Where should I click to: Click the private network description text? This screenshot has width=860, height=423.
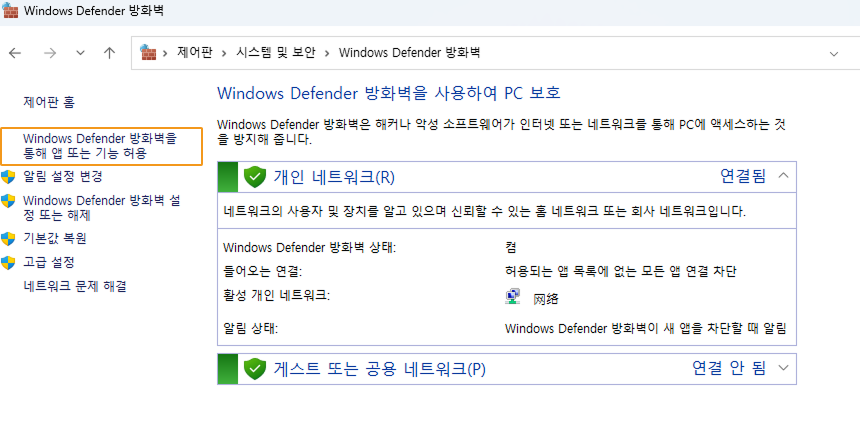pos(485,211)
